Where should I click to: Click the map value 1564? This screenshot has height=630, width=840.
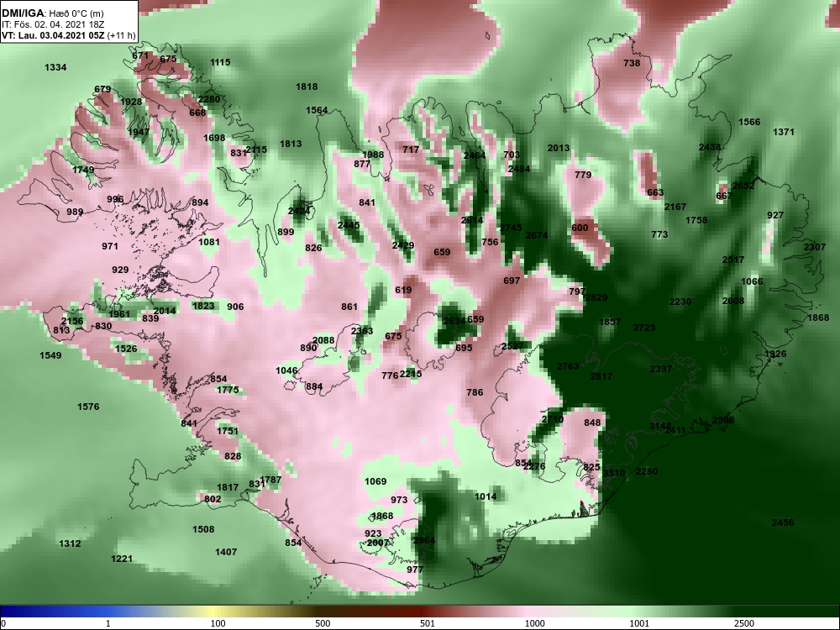point(317,110)
